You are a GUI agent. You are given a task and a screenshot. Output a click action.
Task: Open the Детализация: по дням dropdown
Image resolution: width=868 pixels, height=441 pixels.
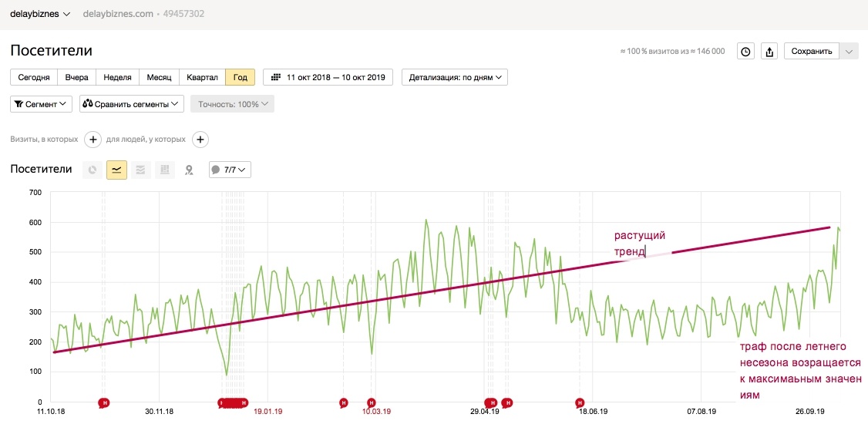click(455, 77)
